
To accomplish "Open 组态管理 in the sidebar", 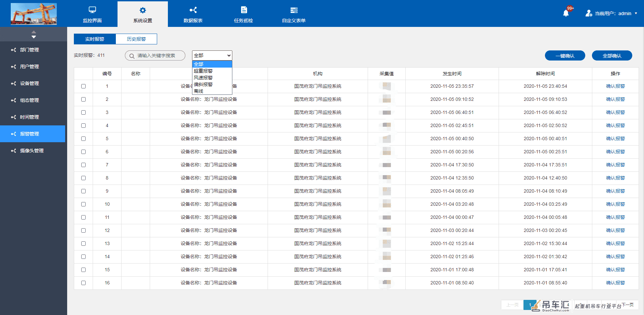I will (x=33, y=100).
